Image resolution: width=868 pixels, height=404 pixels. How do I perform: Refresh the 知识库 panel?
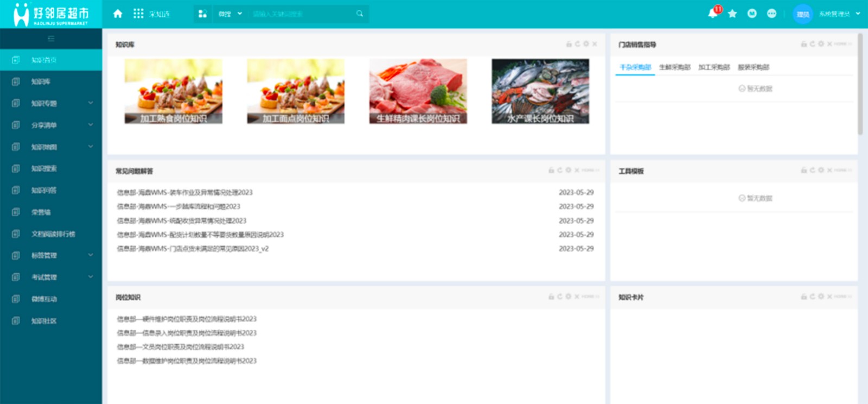[x=577, y=44]
